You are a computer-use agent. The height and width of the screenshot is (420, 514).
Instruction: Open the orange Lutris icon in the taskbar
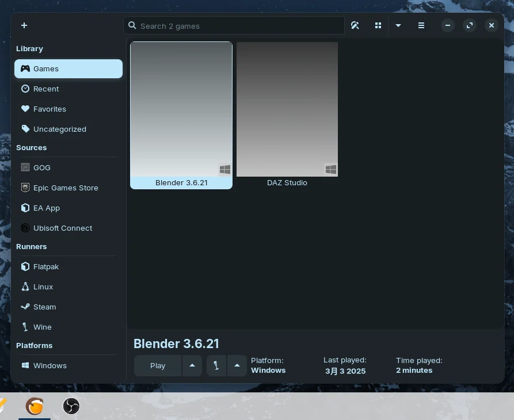point(35,406)
